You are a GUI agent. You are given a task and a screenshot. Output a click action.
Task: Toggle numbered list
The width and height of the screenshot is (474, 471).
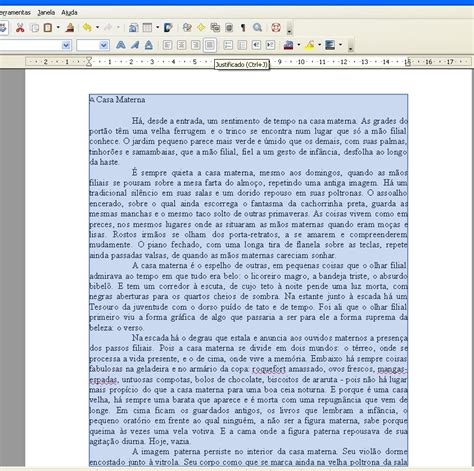pyautogui.click(x=228, y=45)
